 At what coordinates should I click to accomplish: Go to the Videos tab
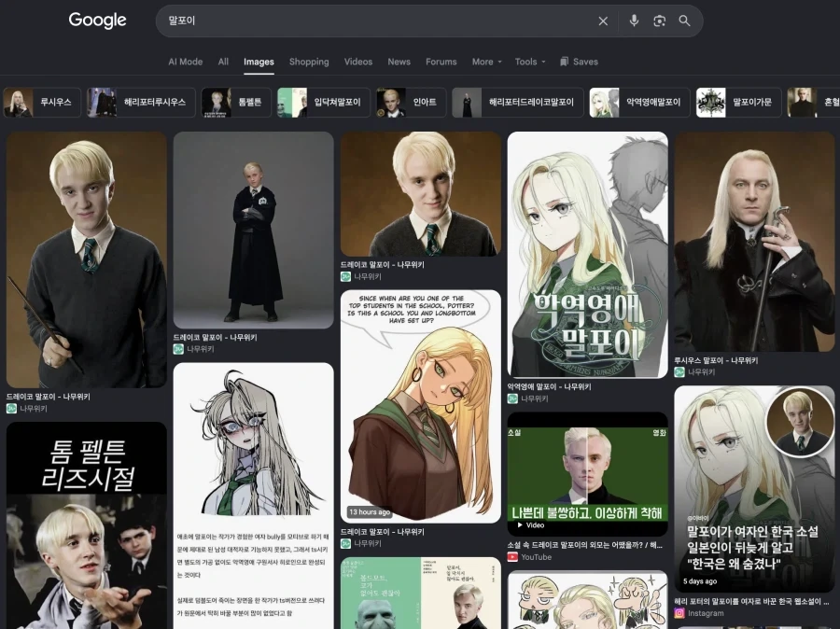[x=358, y=62]
